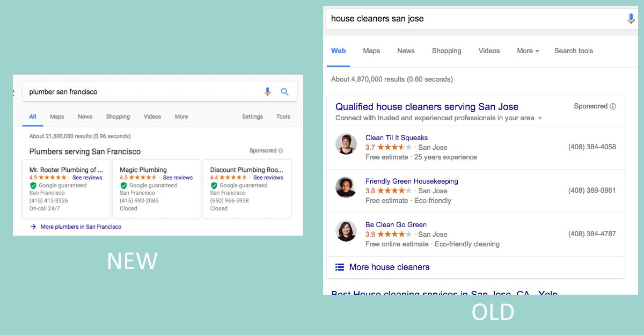Screen dimensions: 644x335
Task: Click blue magnifier search icon in NEW screenshot
Action: 285,92
